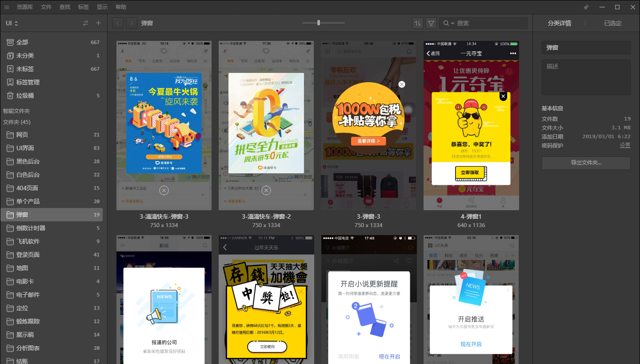Open the sort order icon
This screenshot has width=640, height=364.
(417, 23)
